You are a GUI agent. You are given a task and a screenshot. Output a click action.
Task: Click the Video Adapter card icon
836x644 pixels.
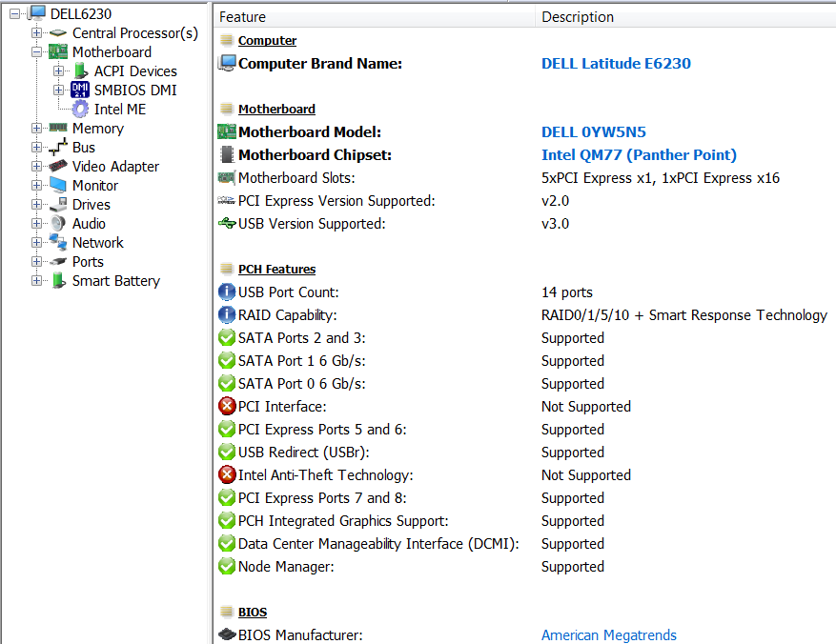(x=58, y=166)
